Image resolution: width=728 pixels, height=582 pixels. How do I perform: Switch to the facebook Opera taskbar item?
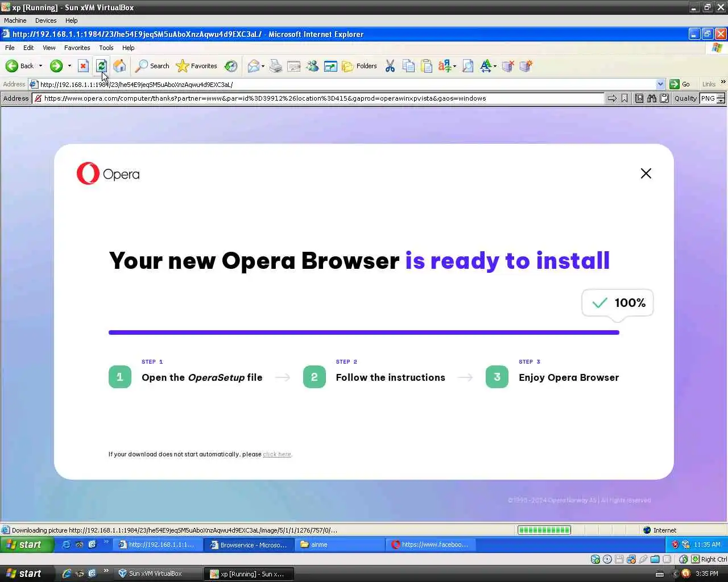431,544
